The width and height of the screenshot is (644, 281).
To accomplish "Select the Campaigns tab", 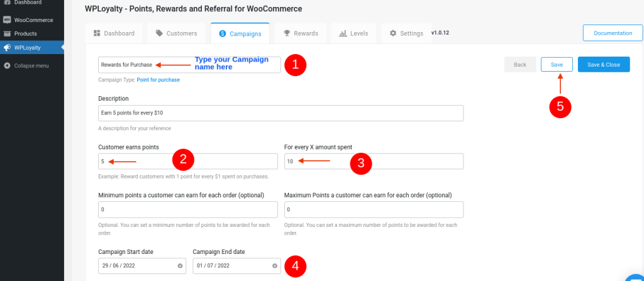I will point(240,33).
